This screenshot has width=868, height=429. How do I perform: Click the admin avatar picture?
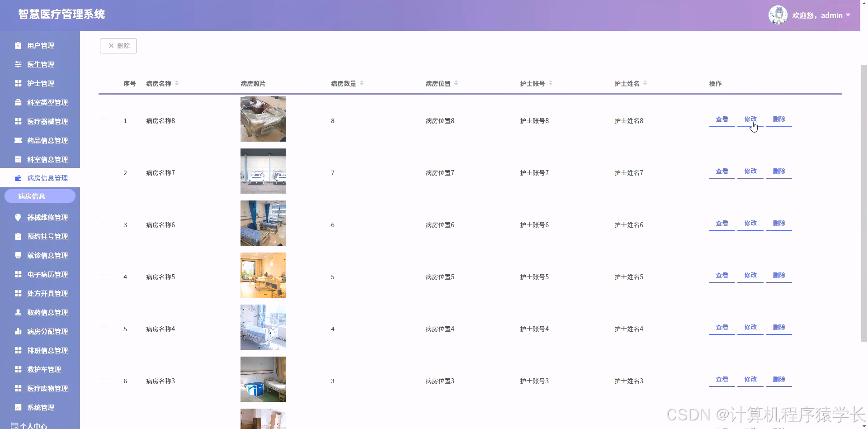[778, 15]
